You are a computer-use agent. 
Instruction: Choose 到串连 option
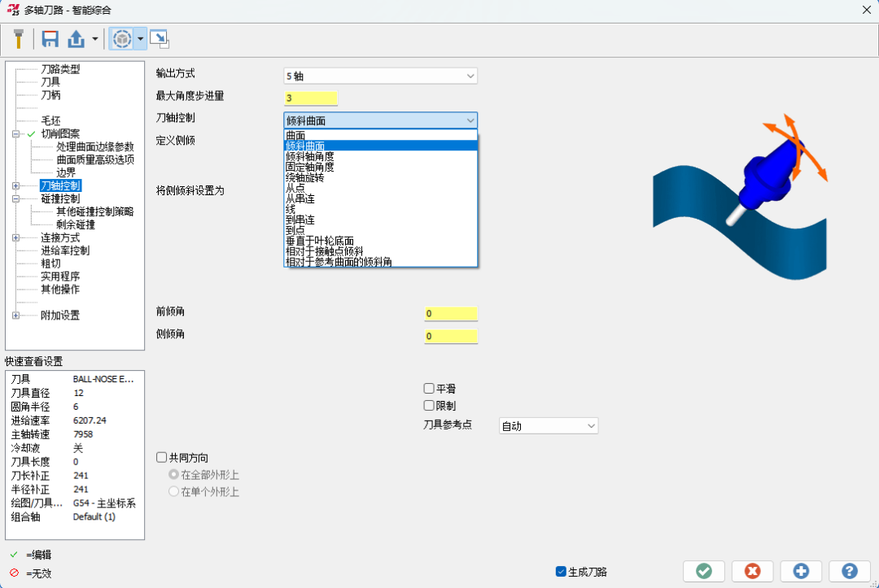pos(381,220)
